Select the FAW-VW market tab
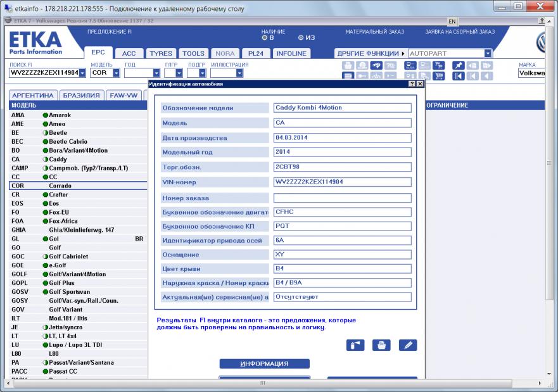This screenshot has width=558, height=392. pyautogui.click(x=124, y=96)
